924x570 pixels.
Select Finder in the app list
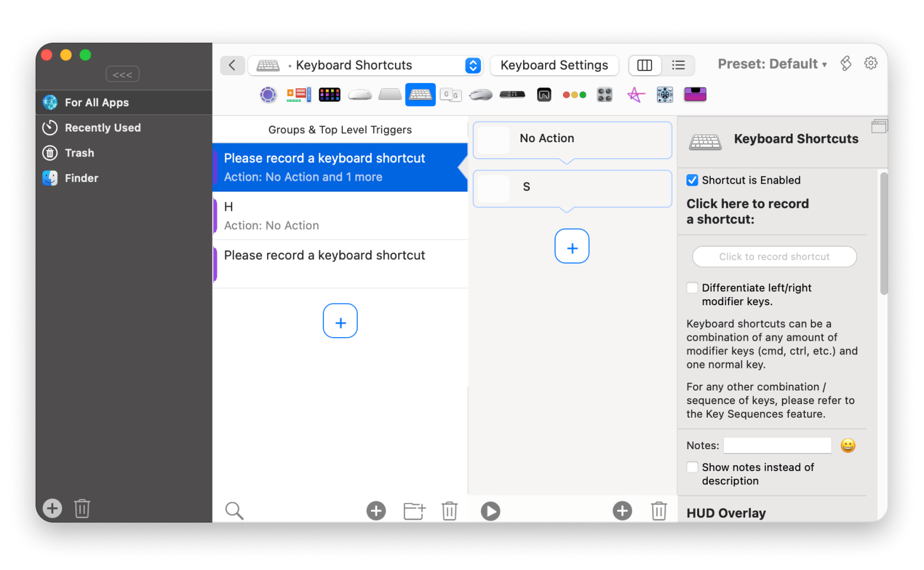point(81,178)
